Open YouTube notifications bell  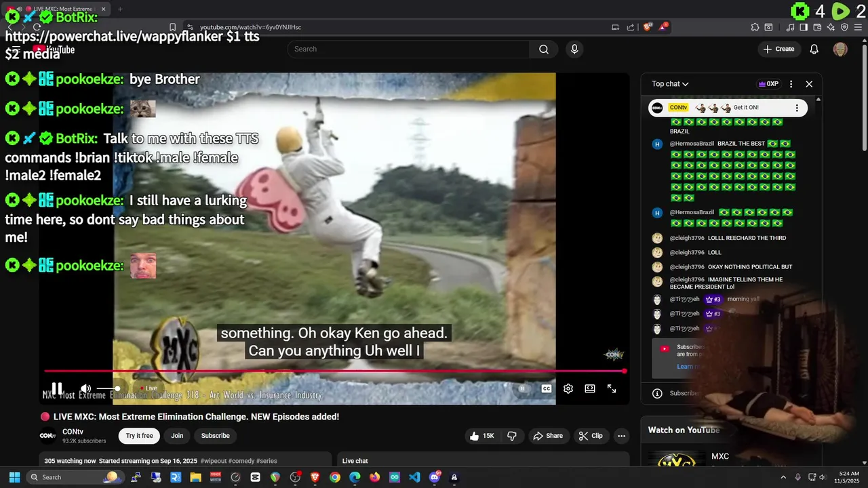pyautogui.click(x=814, y=49)
